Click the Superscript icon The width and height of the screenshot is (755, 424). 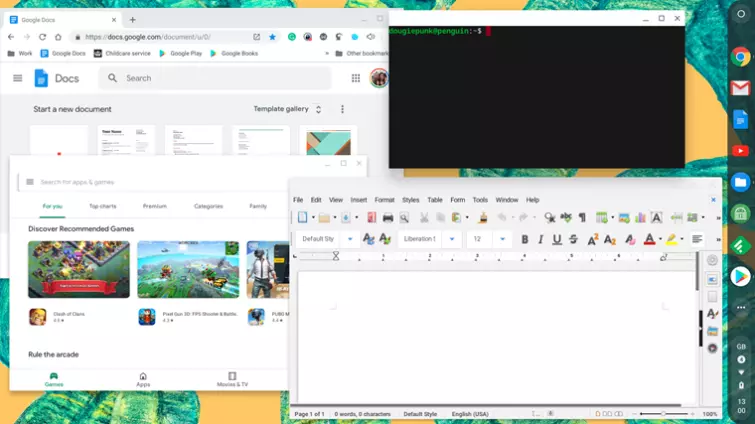[x=593, y=240]
